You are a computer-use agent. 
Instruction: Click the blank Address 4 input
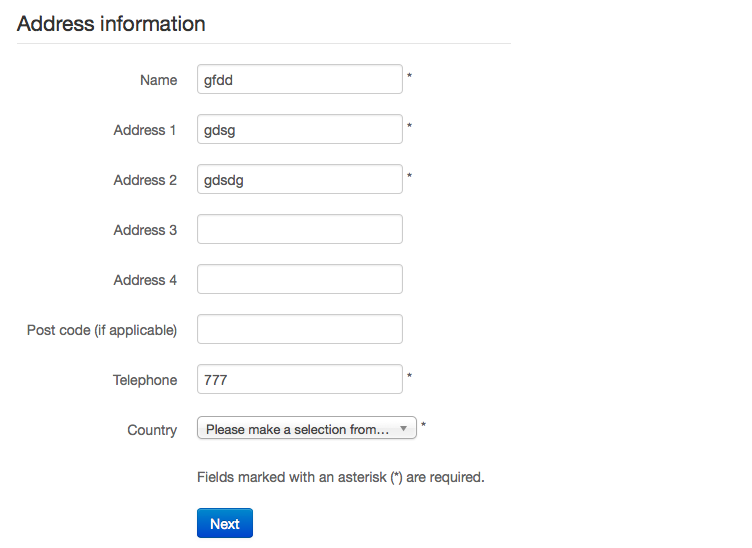point(300,280)
